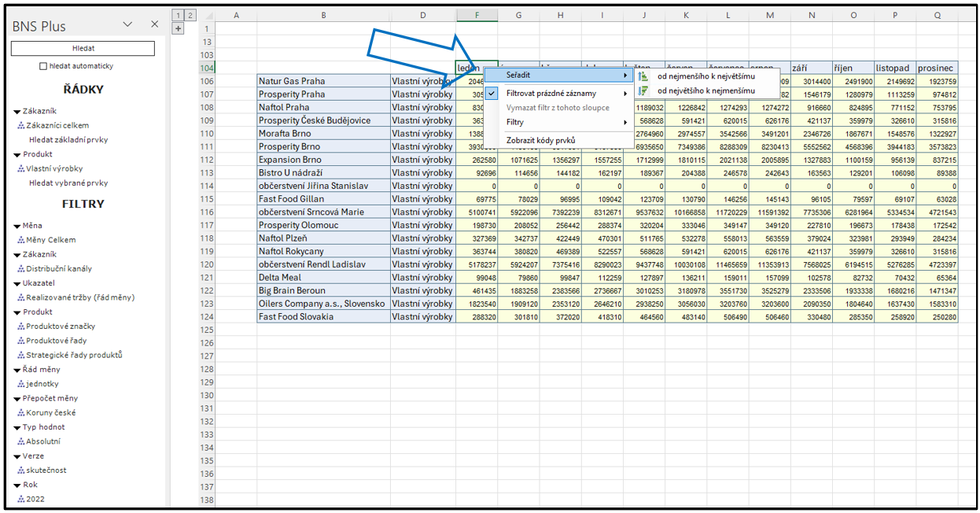The width and height of the screenshot is (980, 513).
Task: Sort od největšího k nejmenšímu
Action: [706, 90]
